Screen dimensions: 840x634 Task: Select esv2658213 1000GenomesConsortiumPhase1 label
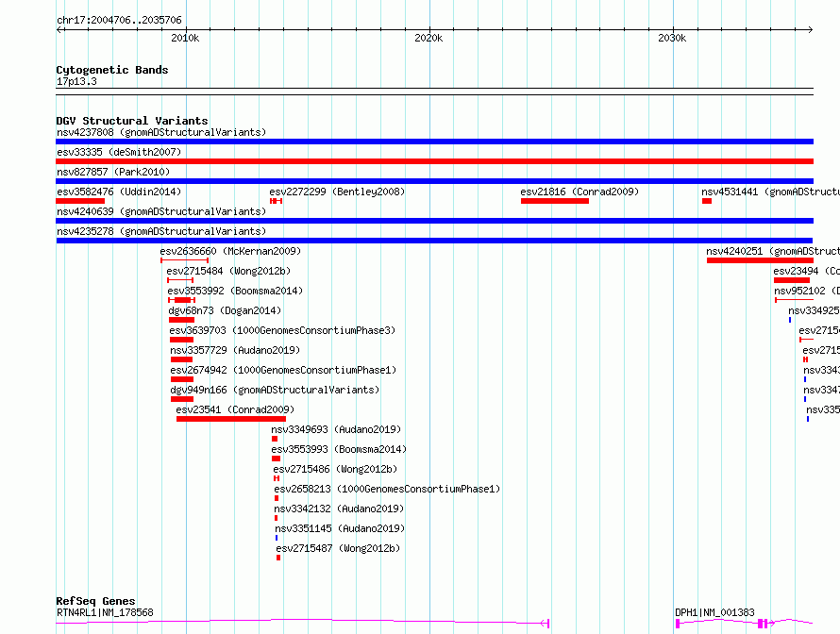[x=387, y=489]
